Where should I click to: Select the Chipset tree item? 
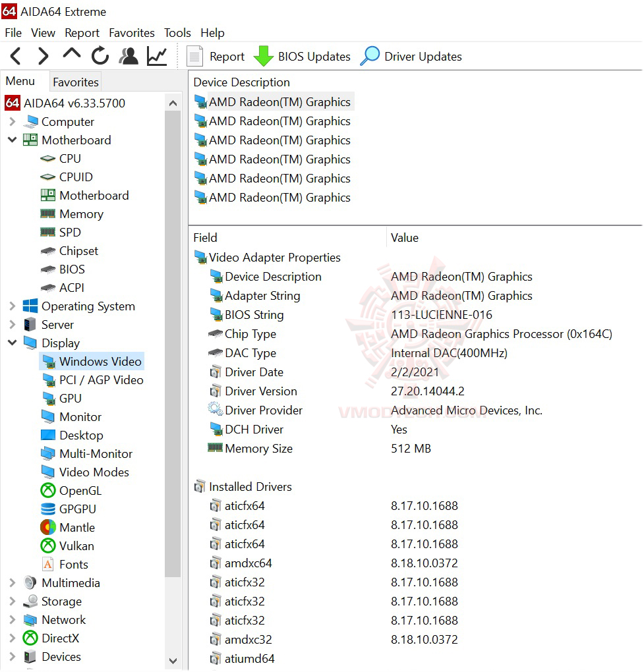69,251
